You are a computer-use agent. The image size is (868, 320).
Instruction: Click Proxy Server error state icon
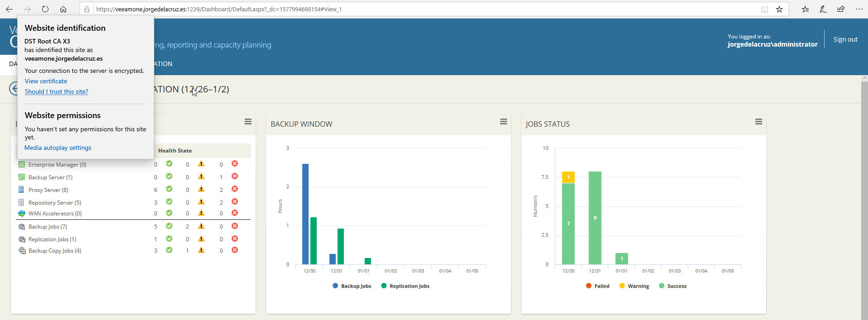(x=235, y=189)
